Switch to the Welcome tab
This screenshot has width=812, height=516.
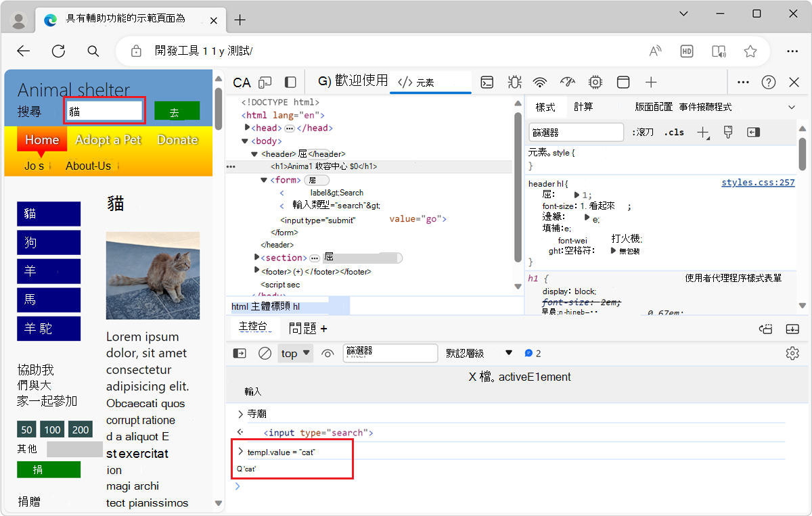(353, 82)
